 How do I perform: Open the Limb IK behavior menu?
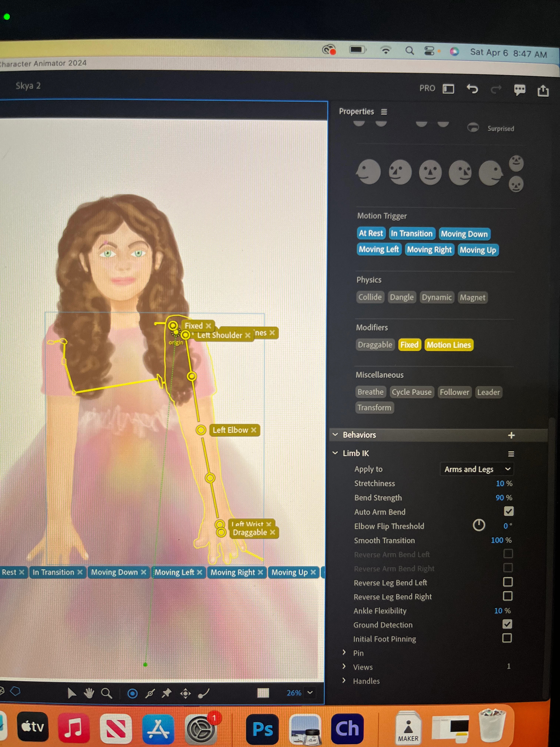[x=511, y=454]
